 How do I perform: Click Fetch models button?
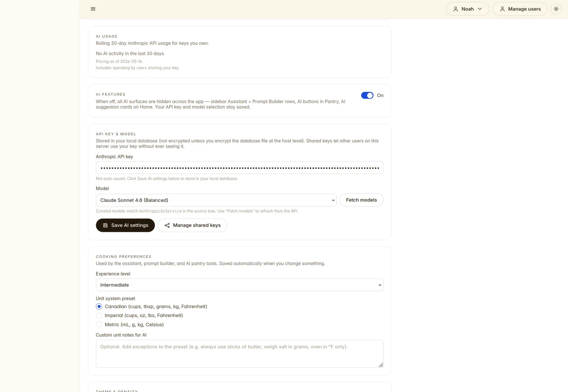pos(361,200)
